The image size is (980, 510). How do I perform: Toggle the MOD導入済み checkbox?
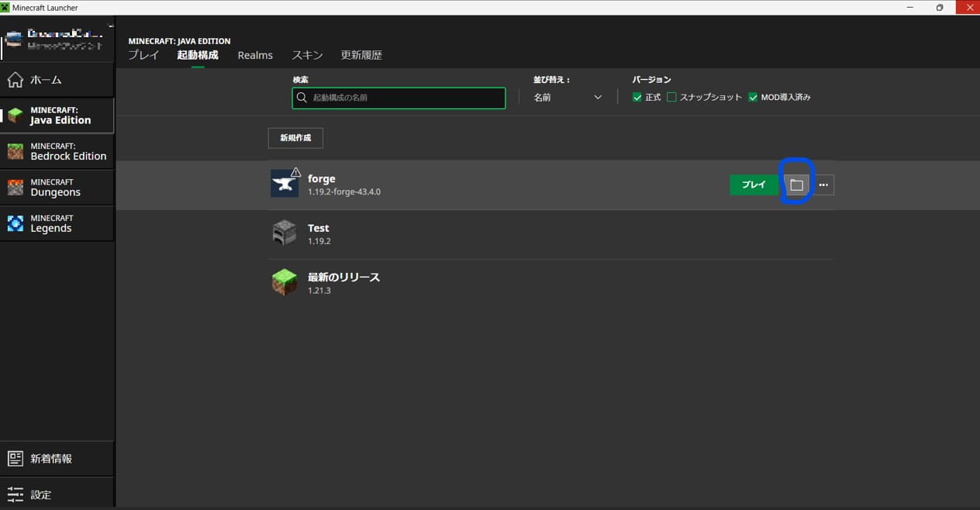[753, 98]
